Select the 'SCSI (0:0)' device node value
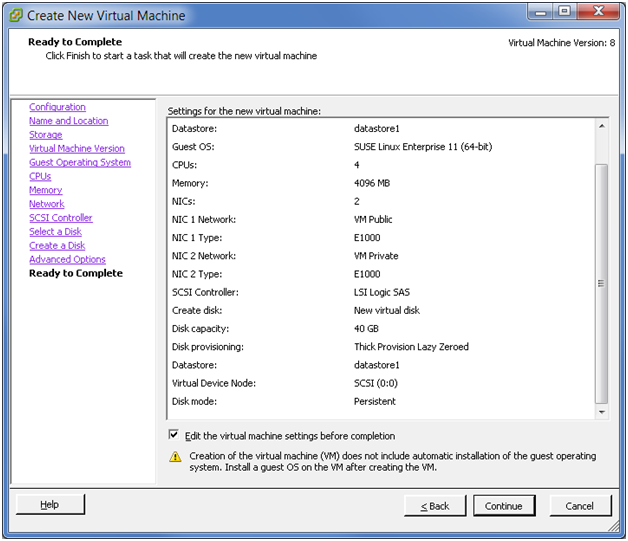The width and height of the screenshot is (628, 541). (x=376, y=383)
